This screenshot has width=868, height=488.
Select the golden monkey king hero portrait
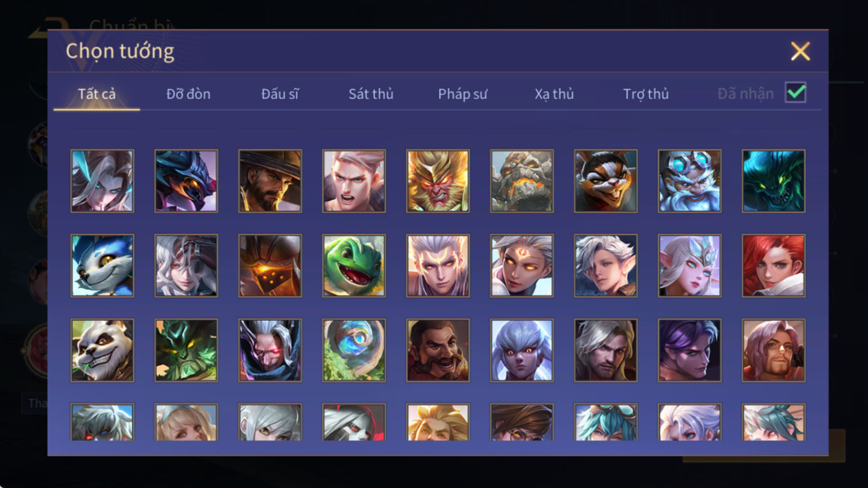(x=438, y=181)
